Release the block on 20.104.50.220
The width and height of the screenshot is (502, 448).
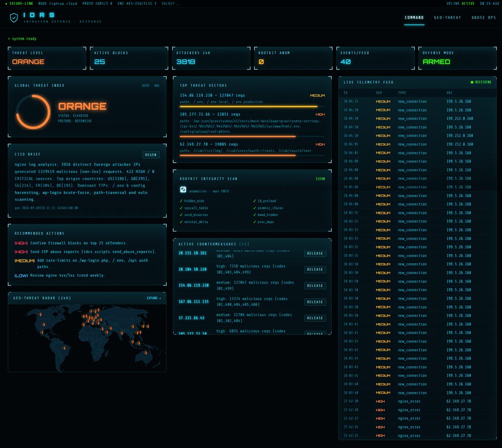[315, 270]
